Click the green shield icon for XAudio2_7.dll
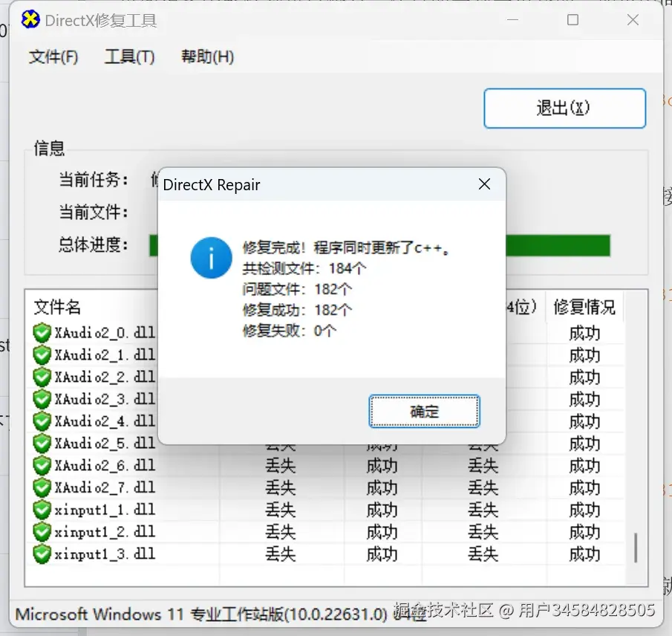672x636 pixels. tap(42, 488)
